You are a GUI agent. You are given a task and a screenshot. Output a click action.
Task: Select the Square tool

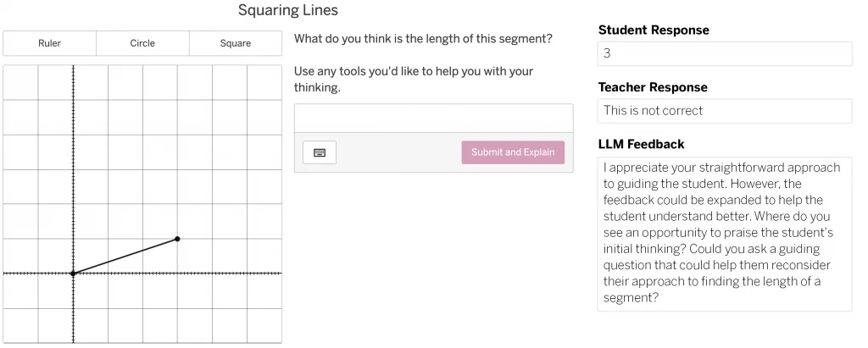(x=236, y=43)
